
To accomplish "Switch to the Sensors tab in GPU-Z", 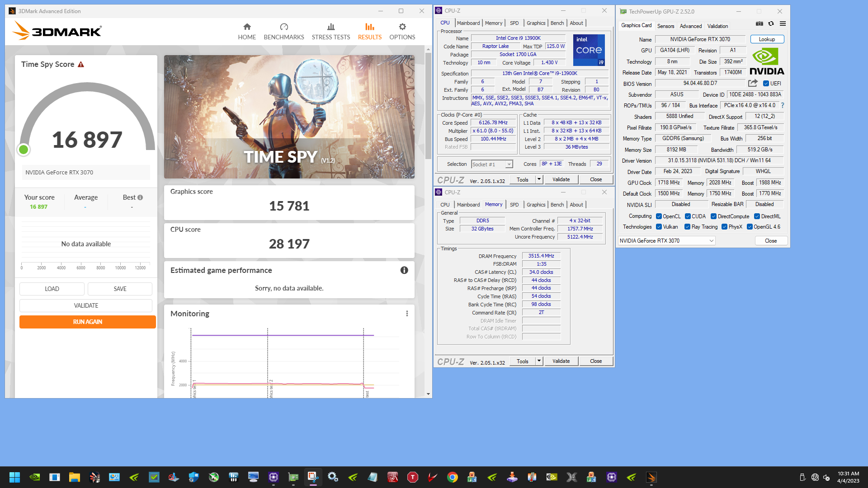I will tap(665, 26).
